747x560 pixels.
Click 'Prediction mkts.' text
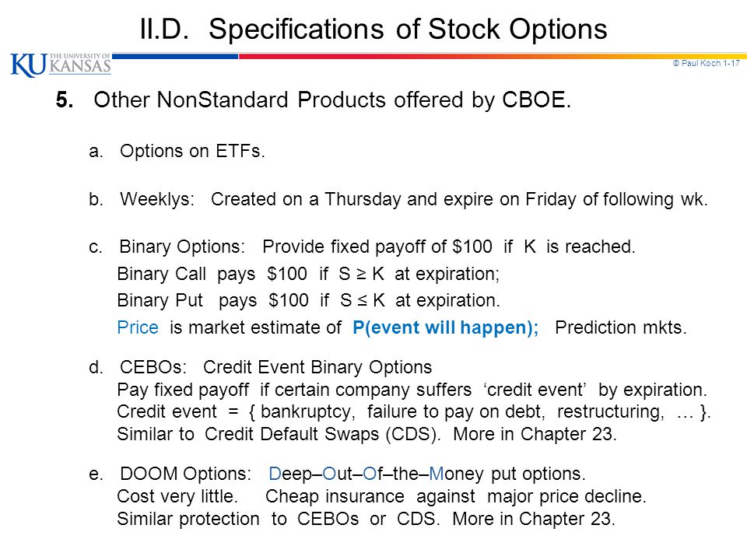pos(621,327)
